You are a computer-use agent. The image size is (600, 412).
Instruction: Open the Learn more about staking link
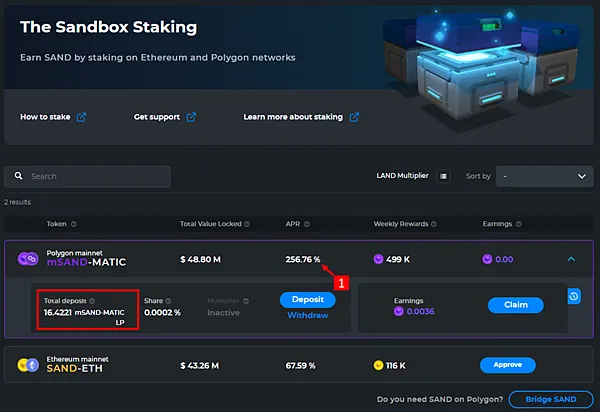point(293,117)
